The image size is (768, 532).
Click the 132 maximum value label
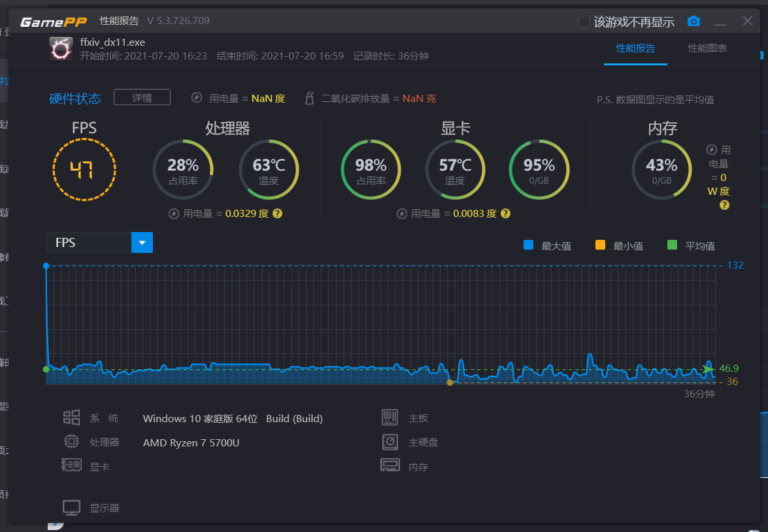(735, 265)
